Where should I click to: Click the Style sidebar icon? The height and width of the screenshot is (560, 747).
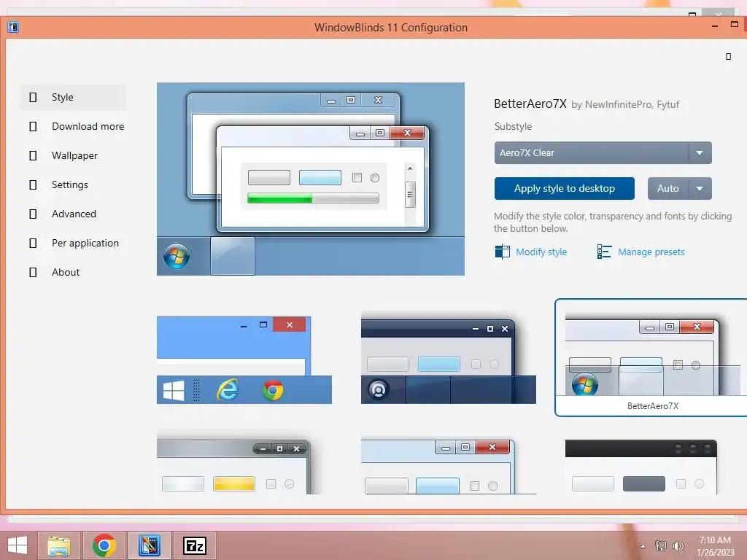coord(33,97)
